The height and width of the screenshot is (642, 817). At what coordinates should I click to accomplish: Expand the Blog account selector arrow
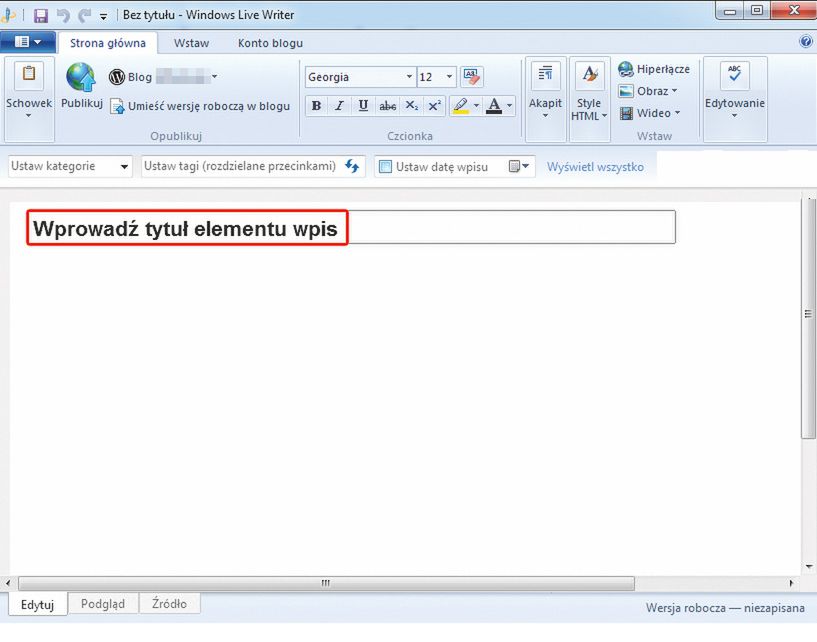tap(214, 77)
